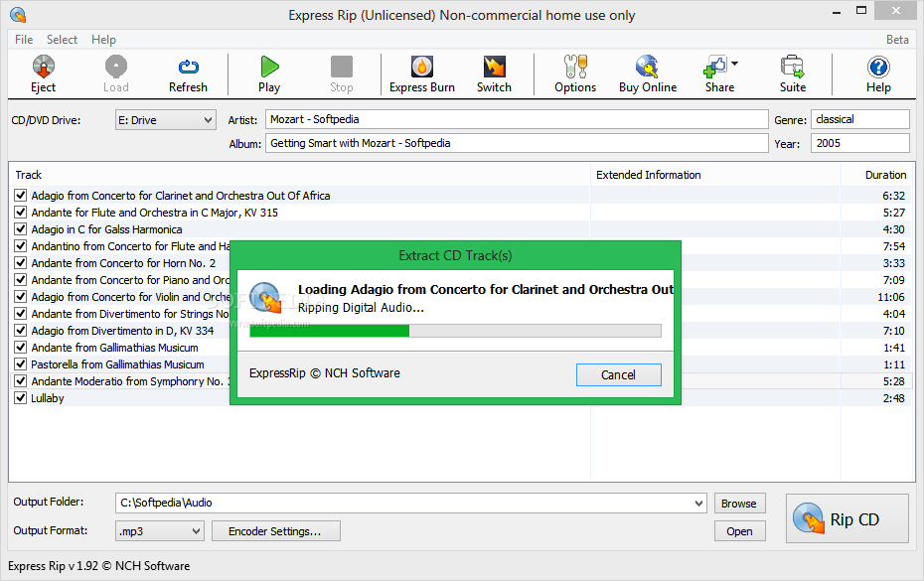Click disc icon in Extract dialog

[x=264, y=297]
